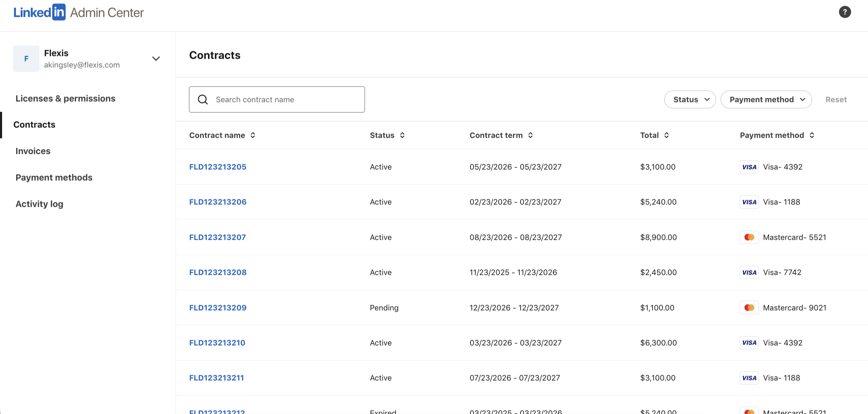Image resolution: width=868 pixels, height=414 pixels.
Task: Open contract FLD123213211
Action: (216, 378)
